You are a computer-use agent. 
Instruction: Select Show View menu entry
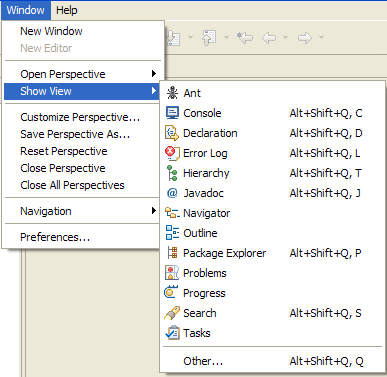(x=83, y=91)
